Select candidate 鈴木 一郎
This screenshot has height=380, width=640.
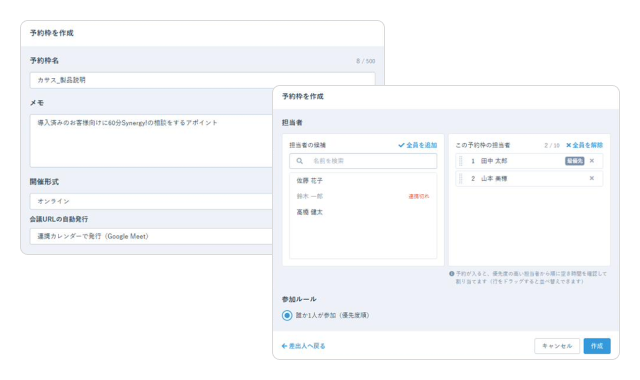[309, 196]
